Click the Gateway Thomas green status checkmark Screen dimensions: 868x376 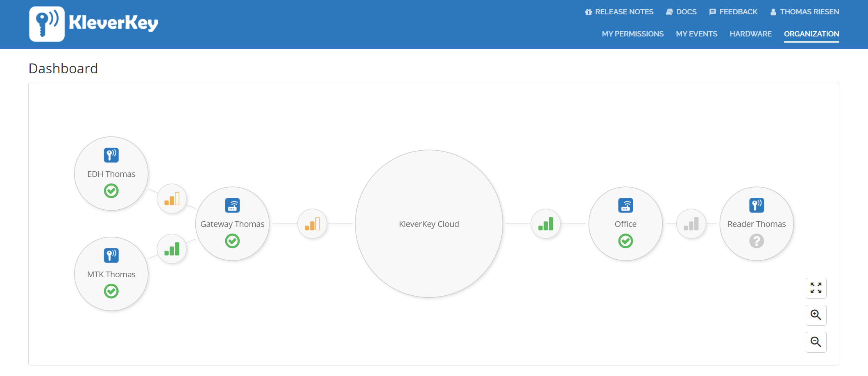coord(232,241)
